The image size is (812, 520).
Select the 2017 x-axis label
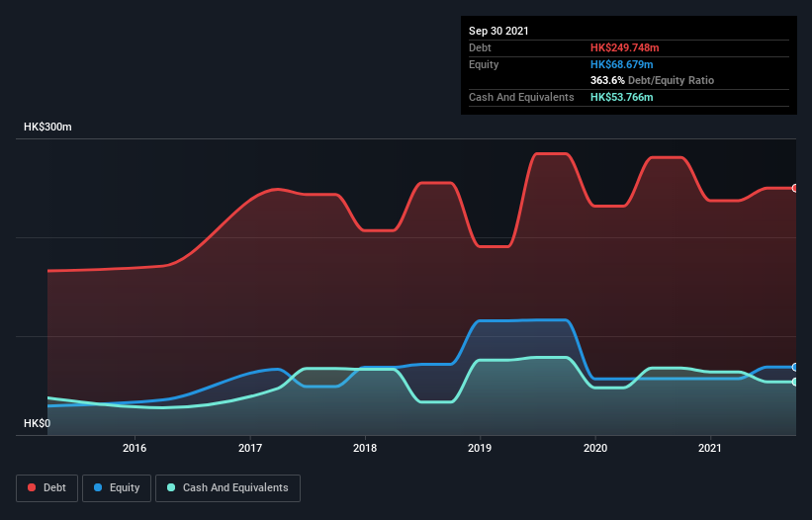[x=250, y=448]
